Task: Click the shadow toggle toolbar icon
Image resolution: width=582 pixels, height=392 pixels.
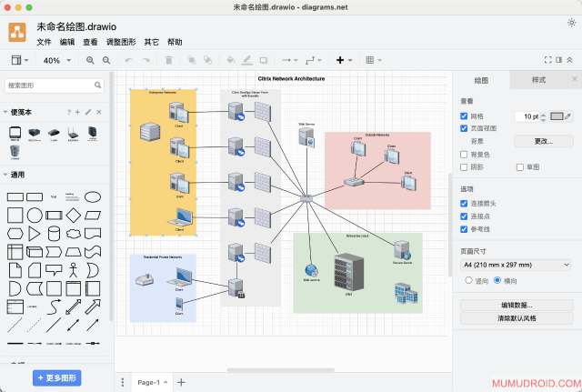Action: [x=264, y=60]
